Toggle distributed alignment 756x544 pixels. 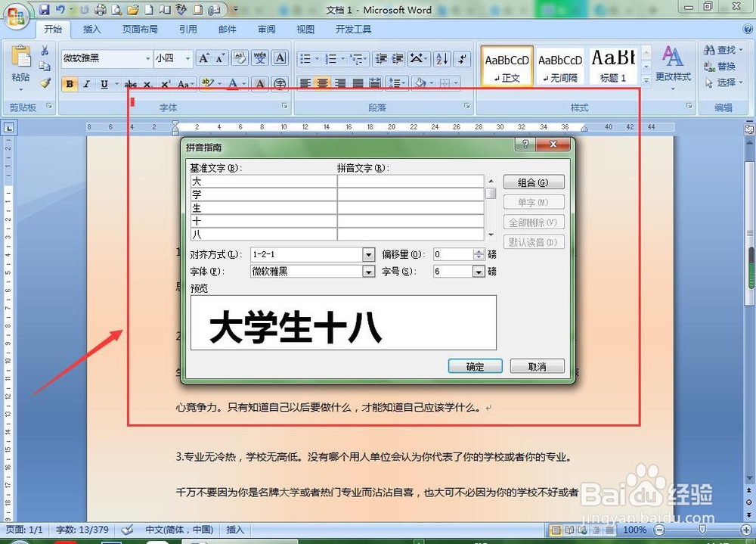pos(375,83)
